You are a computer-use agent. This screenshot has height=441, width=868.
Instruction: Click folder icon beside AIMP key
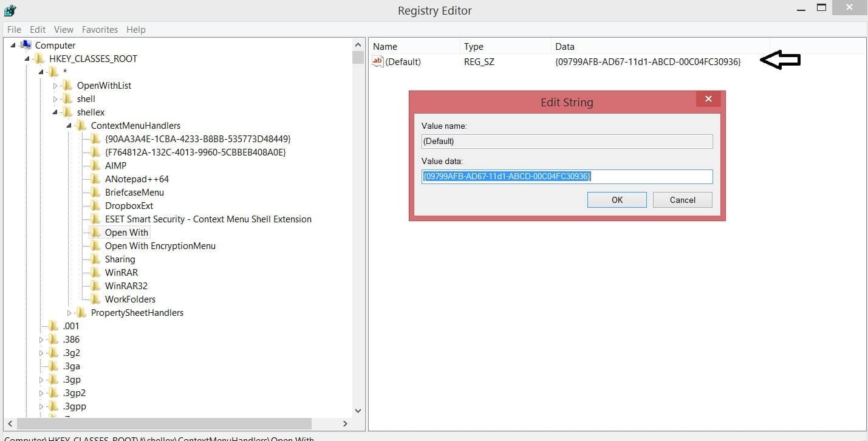tap(95, 166)
